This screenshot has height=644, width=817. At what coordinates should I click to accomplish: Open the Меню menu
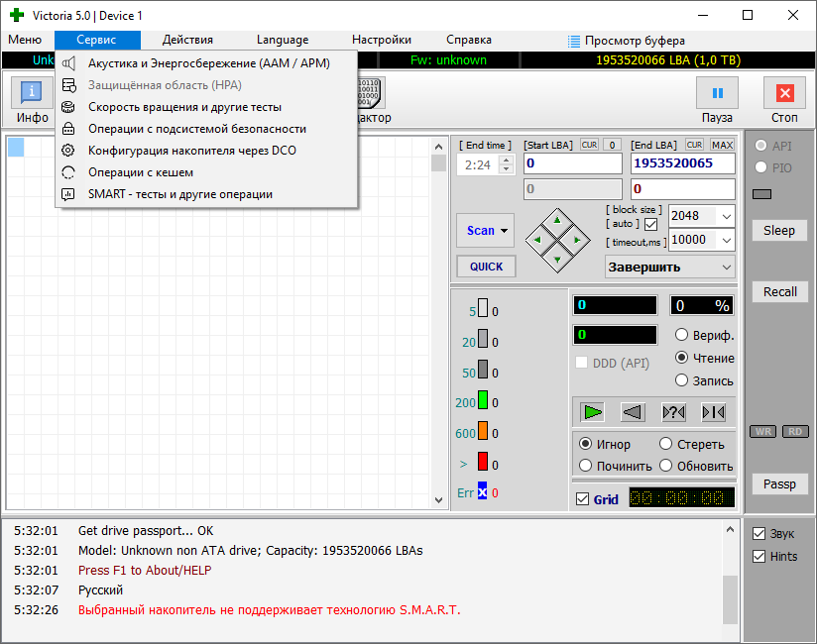coord(25,40)
